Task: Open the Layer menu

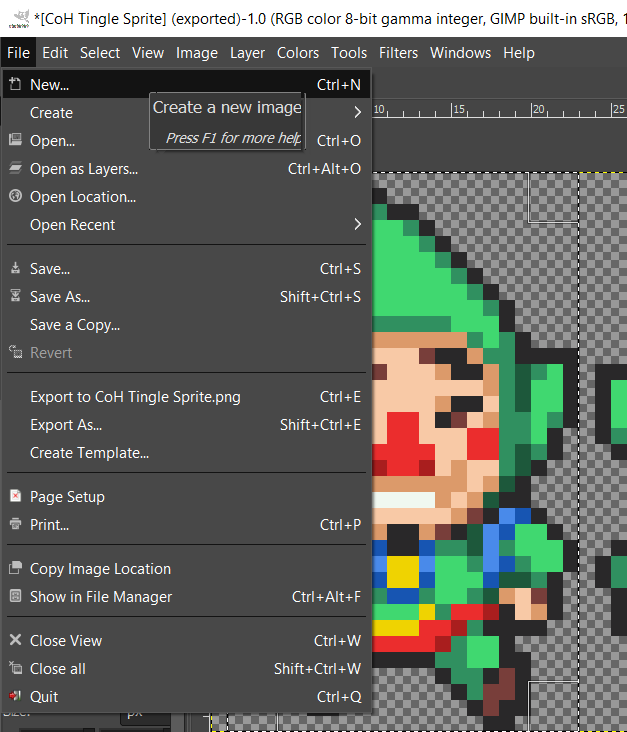Action: (x=247, y=53)
